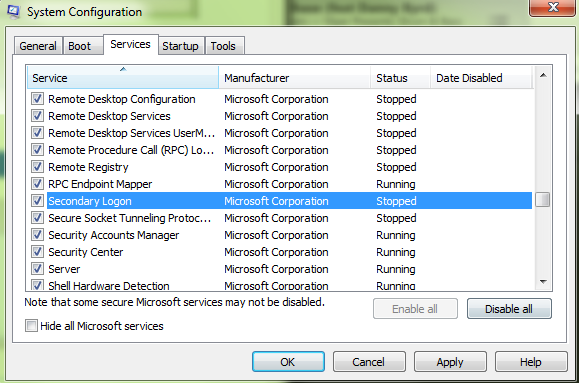Uncheck Secure Socket Tunneling Protoc... checkbox

coord(37,218)
